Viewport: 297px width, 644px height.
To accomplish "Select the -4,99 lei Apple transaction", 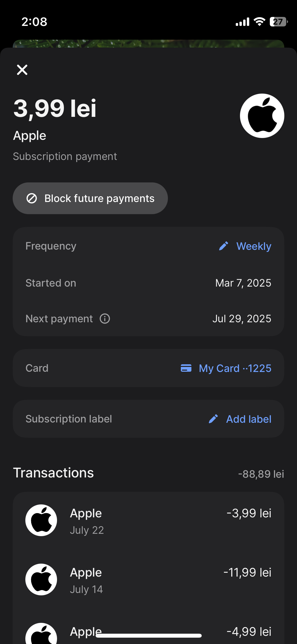I will click(x=249, y=631).
